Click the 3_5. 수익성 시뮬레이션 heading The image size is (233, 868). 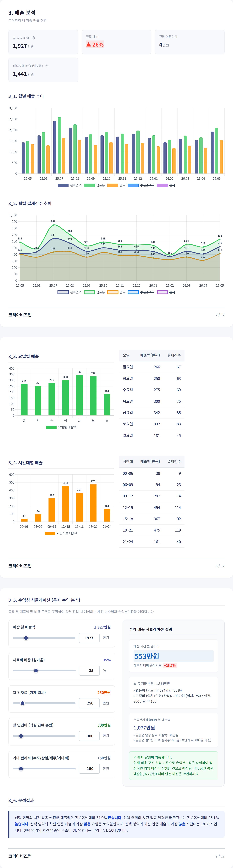(x=44, y=600)
